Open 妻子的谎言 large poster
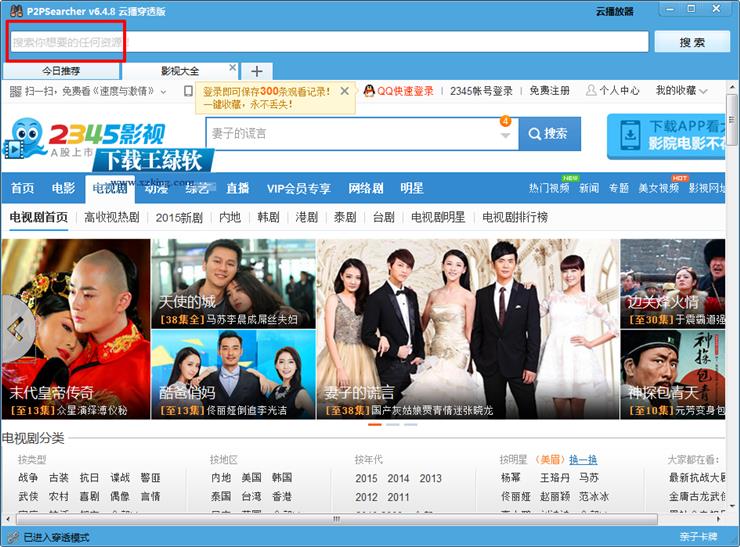The width and height of the screenshot is (740, 547). tap(467, 329)
